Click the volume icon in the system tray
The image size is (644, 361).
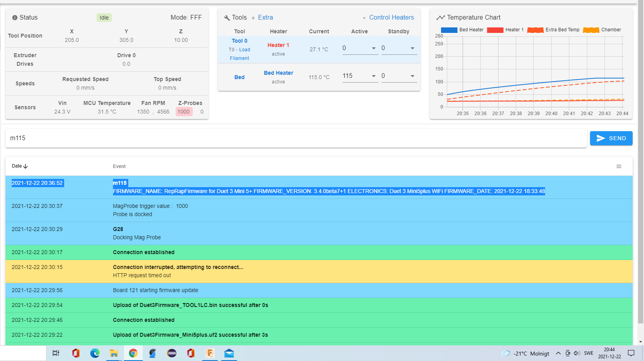(577, 353)
